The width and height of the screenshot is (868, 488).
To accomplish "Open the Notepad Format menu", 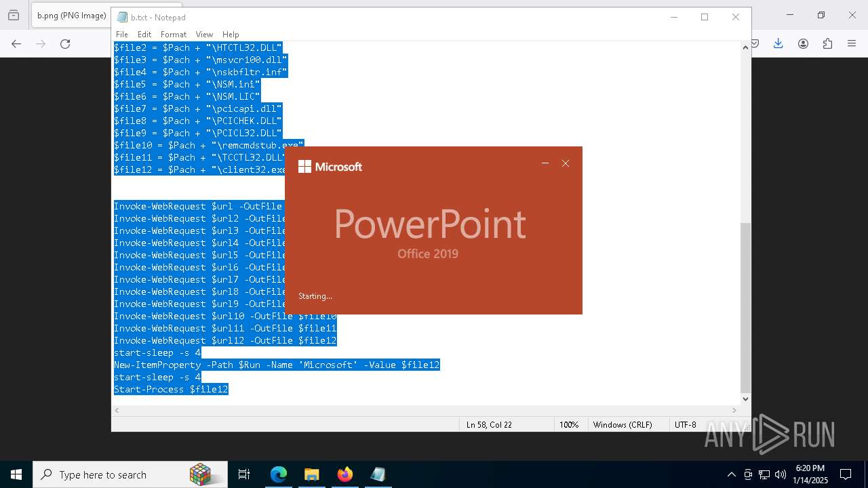I will (x=174, y=35).
